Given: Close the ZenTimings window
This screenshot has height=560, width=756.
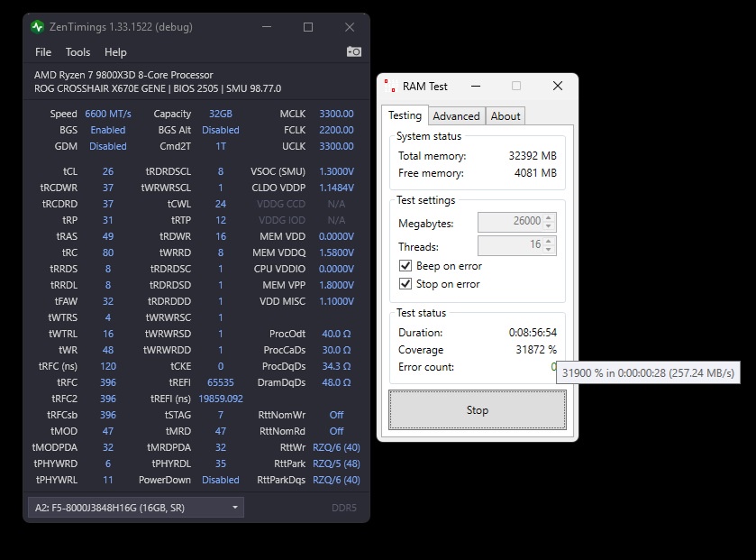Looking at the screenshot, I should [x=350, y=27].
